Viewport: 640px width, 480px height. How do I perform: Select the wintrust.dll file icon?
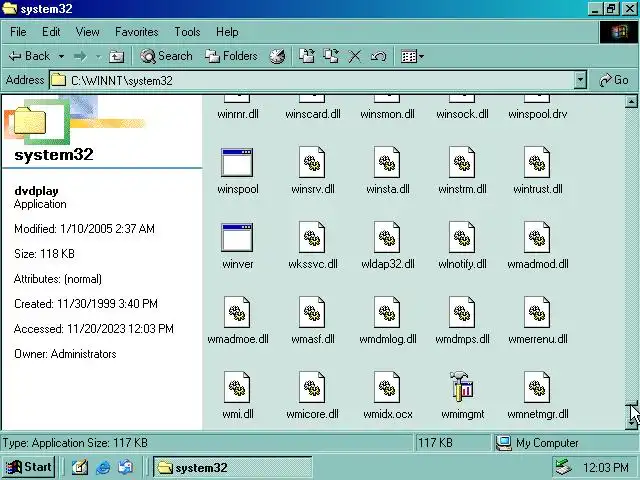(x=537, y=162)
